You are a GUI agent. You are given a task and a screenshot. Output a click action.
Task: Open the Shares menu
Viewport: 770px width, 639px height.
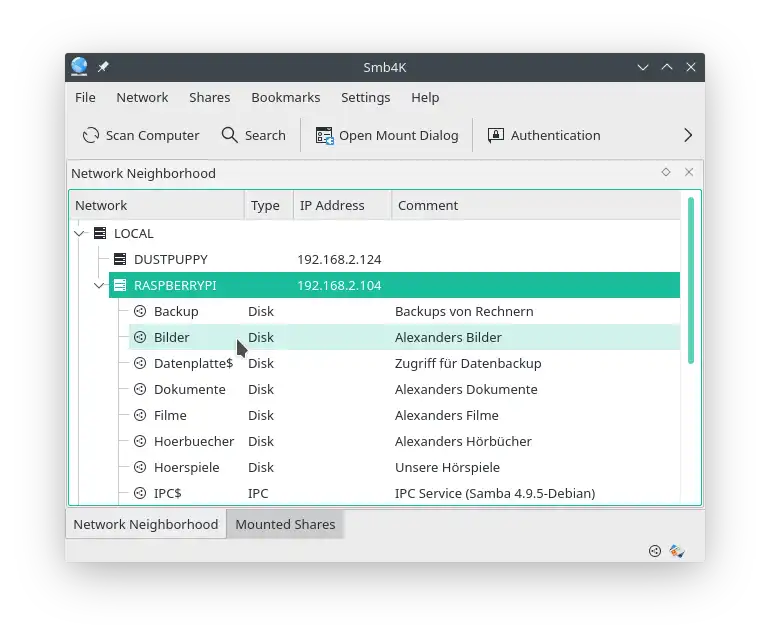[x=209, y=97]
